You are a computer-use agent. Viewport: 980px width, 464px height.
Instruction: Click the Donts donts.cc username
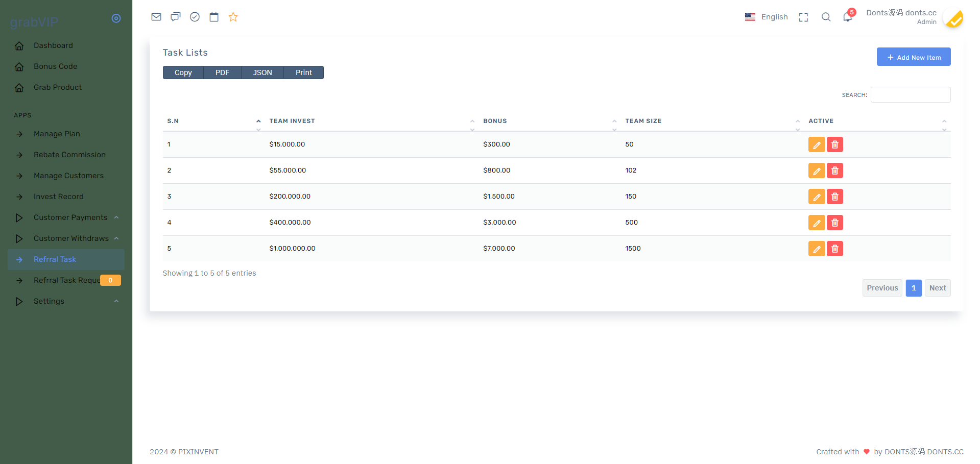pos(901,13)
